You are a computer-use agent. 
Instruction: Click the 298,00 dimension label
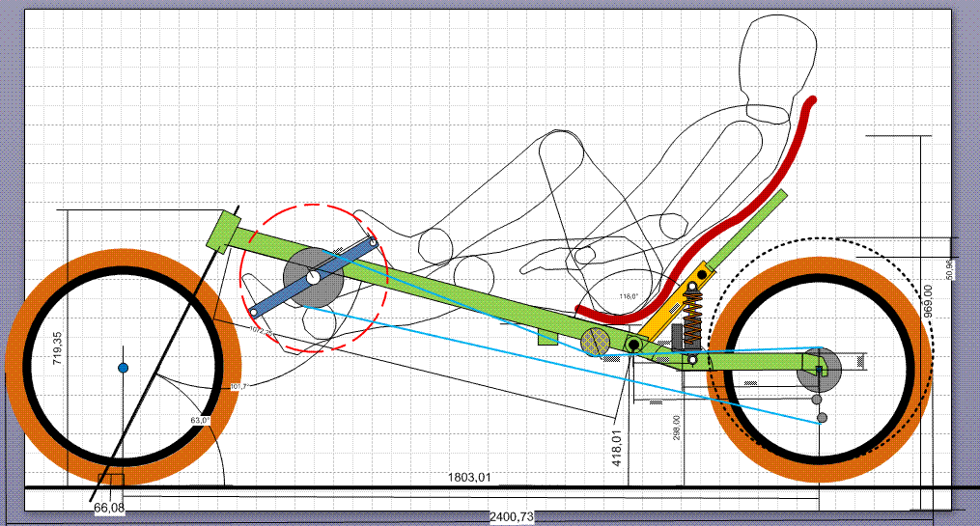677,428
